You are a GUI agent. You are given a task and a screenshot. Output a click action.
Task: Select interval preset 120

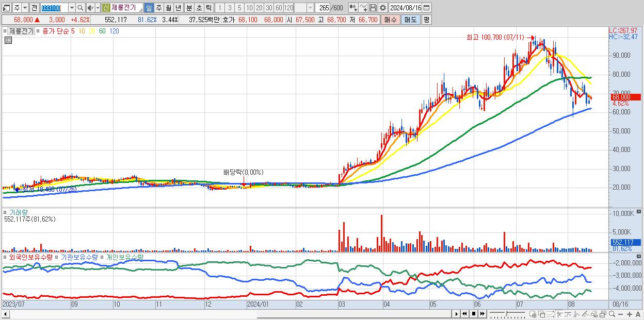288,8
